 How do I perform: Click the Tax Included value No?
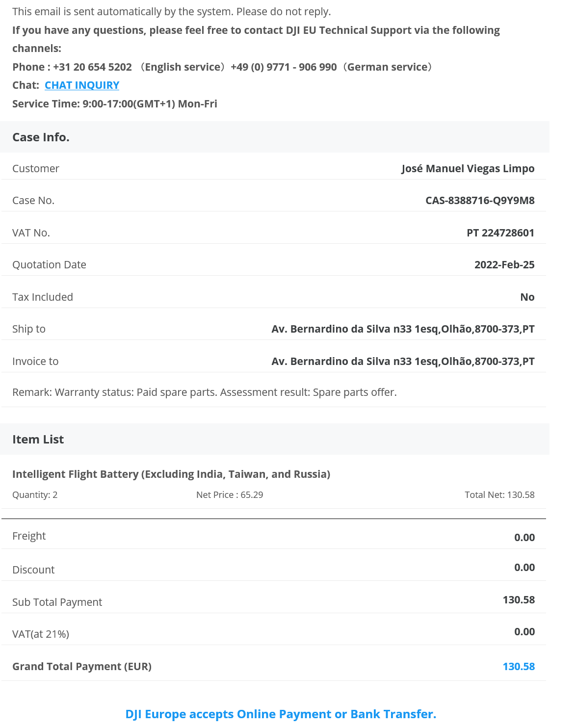tap(527, 297)
